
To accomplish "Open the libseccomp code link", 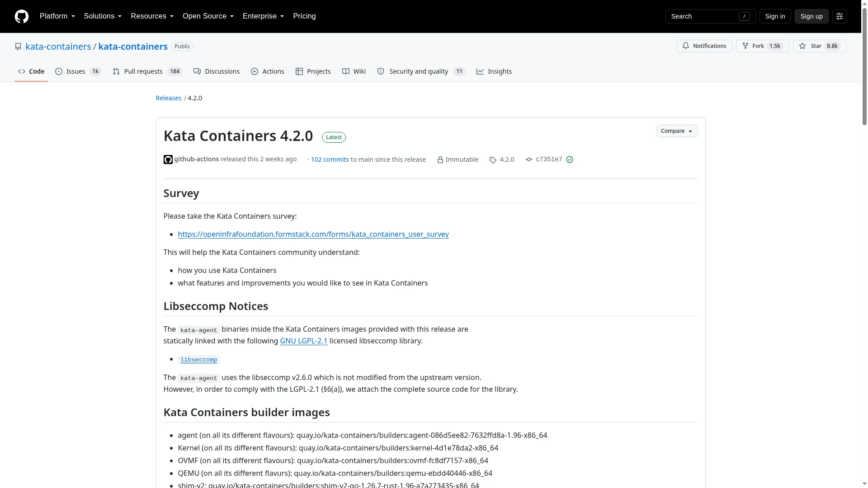I will [198, 360].
